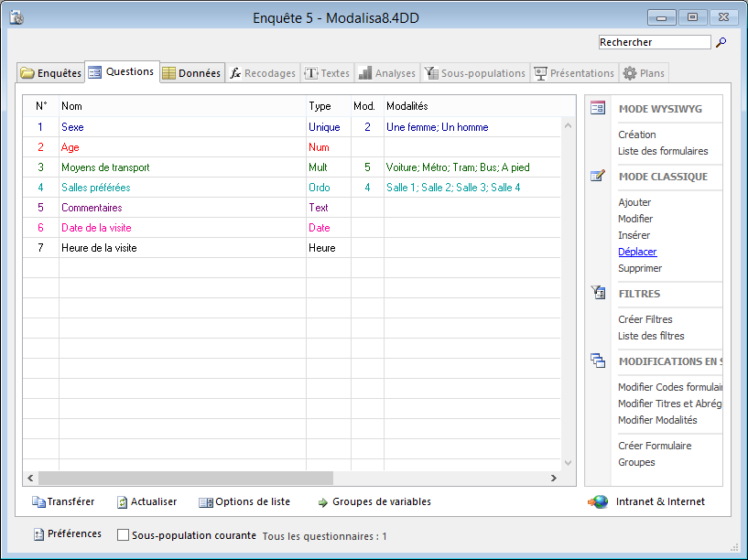748x560 pixels.
Task: Click the Présentations screen icon
Action: pyautogui.click(x=540, y=73)
